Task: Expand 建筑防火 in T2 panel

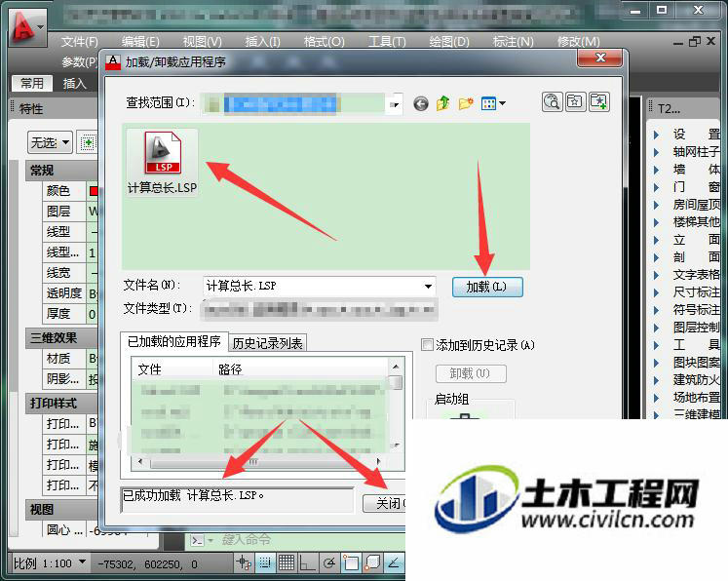Action: [x=657, y=380]
